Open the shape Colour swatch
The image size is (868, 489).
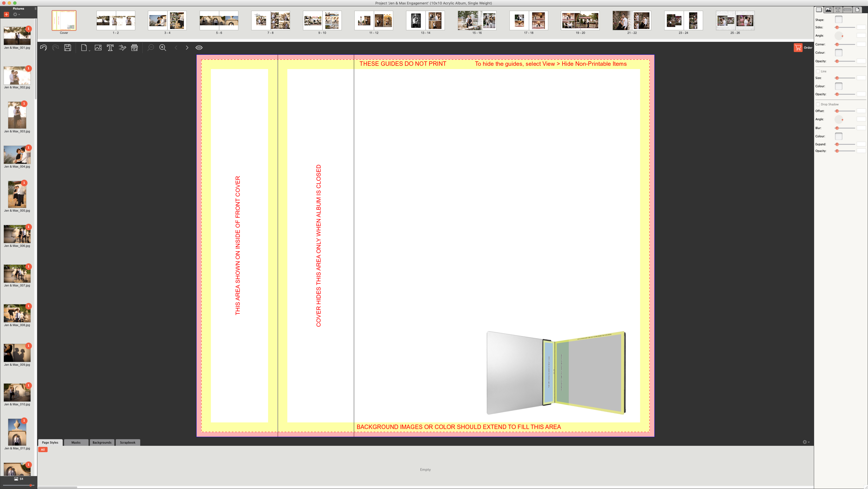pyautogui.click(x=839, y=53)
